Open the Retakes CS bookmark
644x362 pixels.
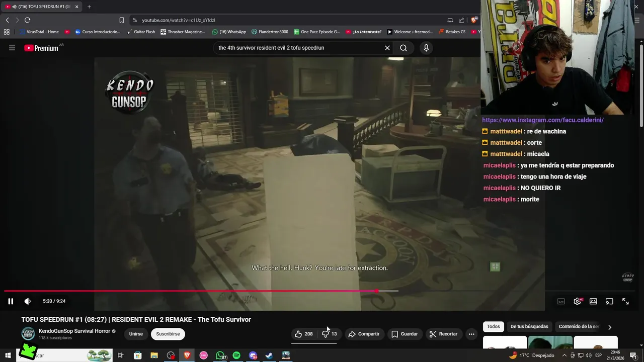pyautogui.click(x=452, y=32)
